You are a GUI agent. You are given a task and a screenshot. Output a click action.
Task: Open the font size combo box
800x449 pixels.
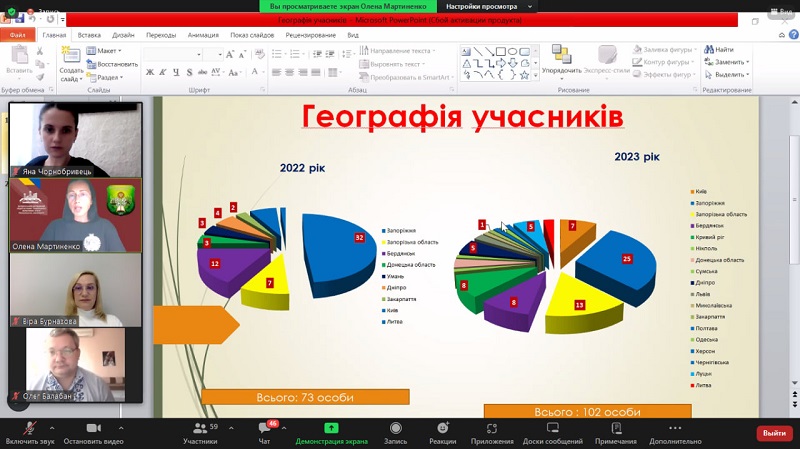(x=213, y=54)
